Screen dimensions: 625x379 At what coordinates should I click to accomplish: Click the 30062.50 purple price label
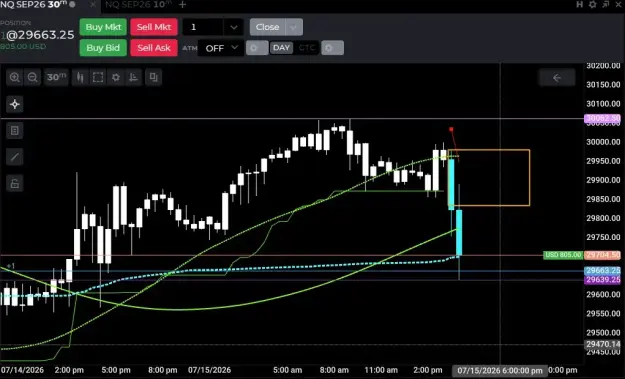pyautogui.click(x=603, y=118)
